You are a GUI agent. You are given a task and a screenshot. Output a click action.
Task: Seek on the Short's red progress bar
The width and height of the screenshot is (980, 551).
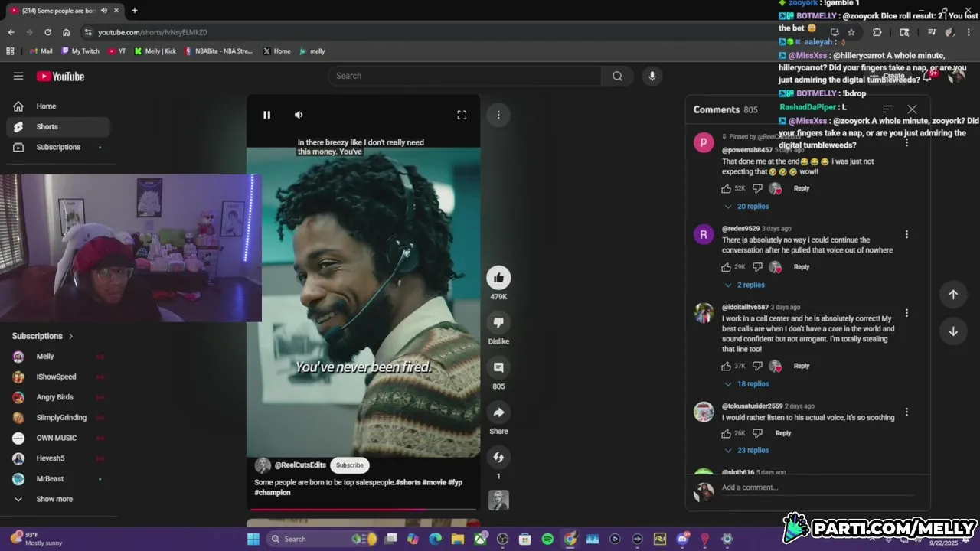pos(363,509)
